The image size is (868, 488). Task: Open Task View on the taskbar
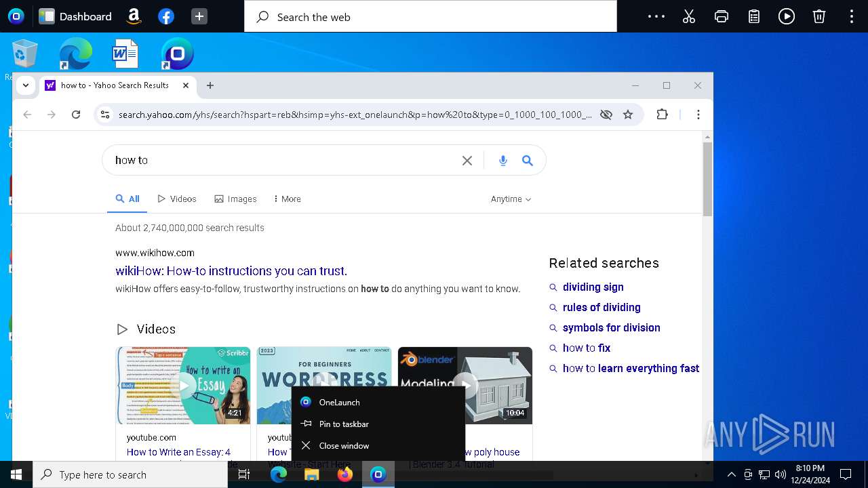[244, 474]
